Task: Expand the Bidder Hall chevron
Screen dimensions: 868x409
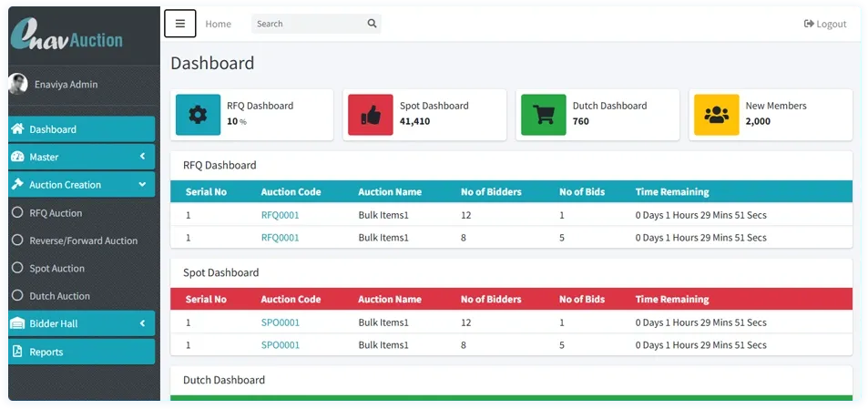Action: click(x=142, y=323)
